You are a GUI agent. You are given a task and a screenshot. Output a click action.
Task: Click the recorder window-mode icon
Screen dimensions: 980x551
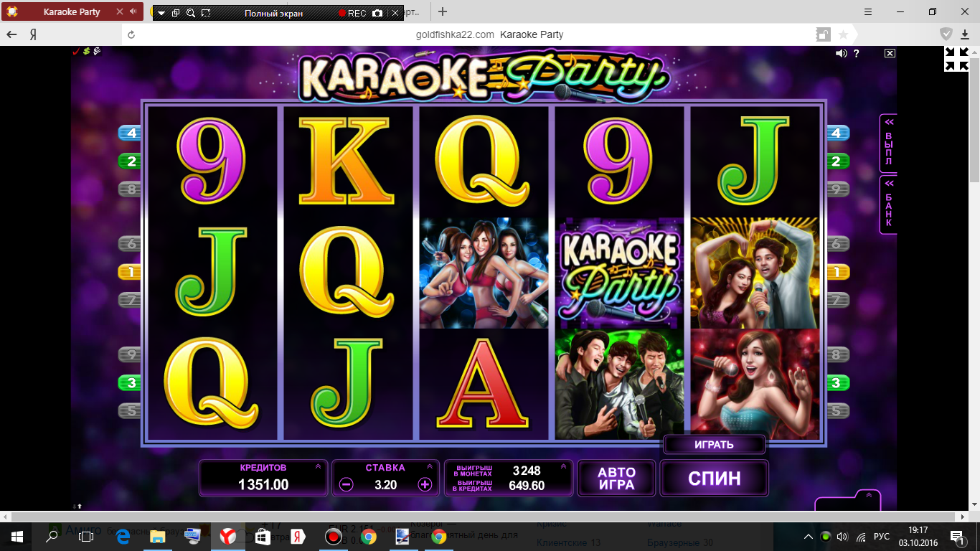pos(176,14)
